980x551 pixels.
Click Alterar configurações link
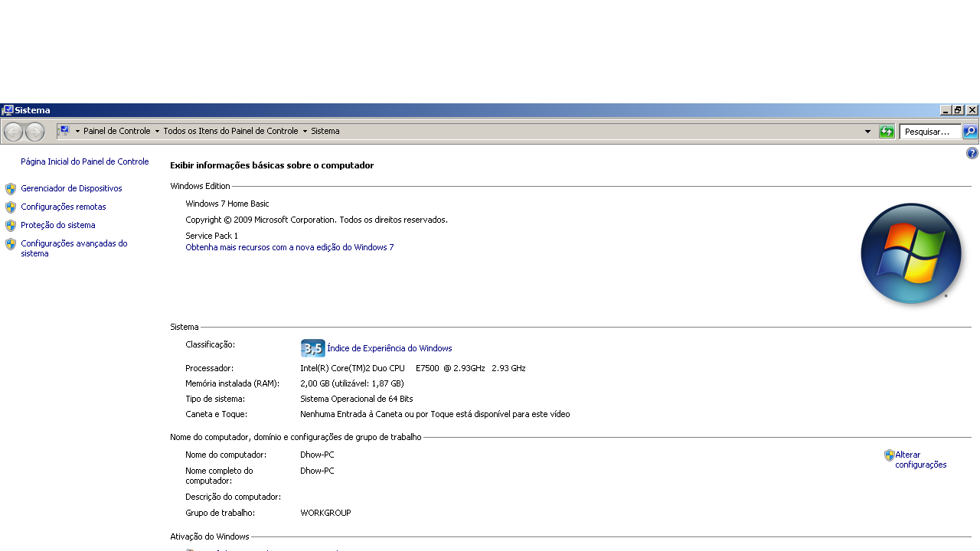pos(921,459)
